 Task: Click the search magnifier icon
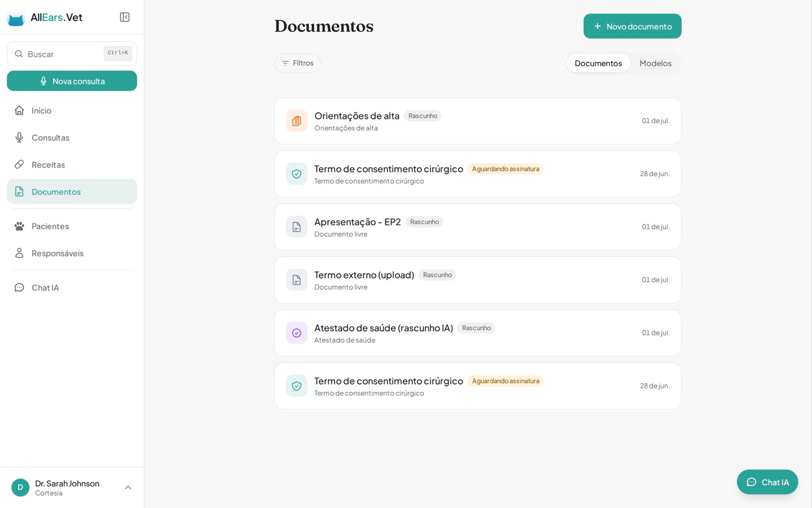click(x=19, y=54)
